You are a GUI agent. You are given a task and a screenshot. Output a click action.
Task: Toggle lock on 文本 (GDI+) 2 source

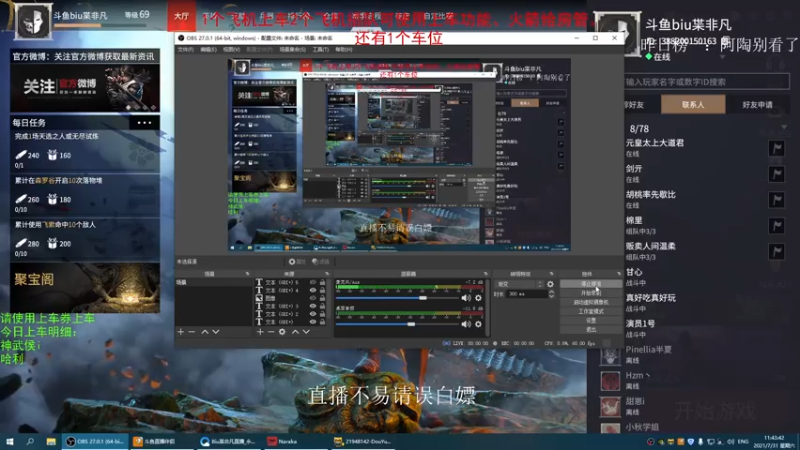tap(322, 314)
